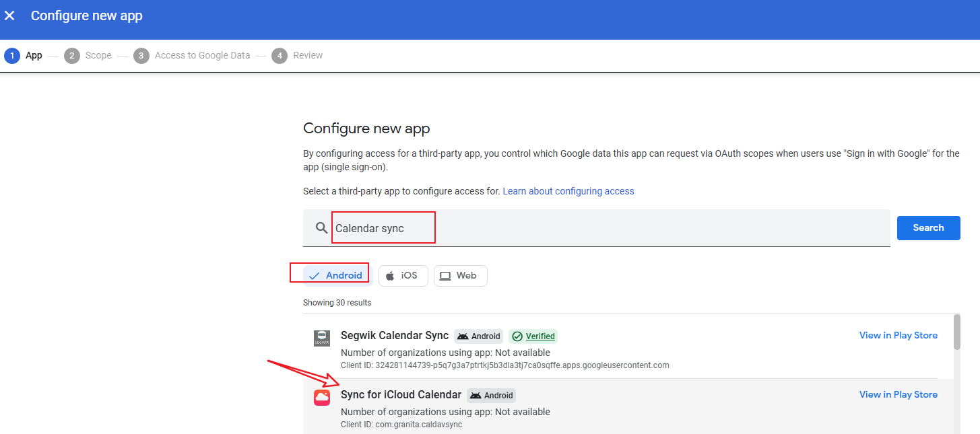Deselect the Android platform filter chip
Viewport: 980px width, 434px height.
[336, 275]
